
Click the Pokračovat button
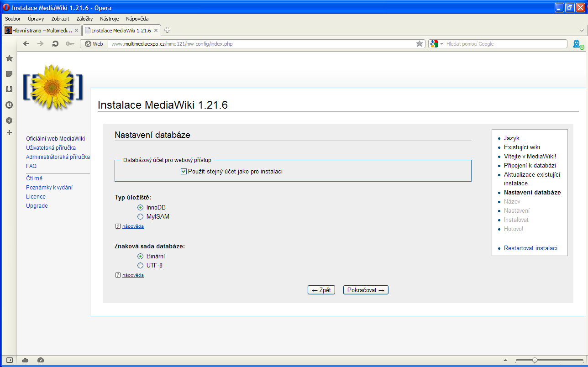[366, 290]
